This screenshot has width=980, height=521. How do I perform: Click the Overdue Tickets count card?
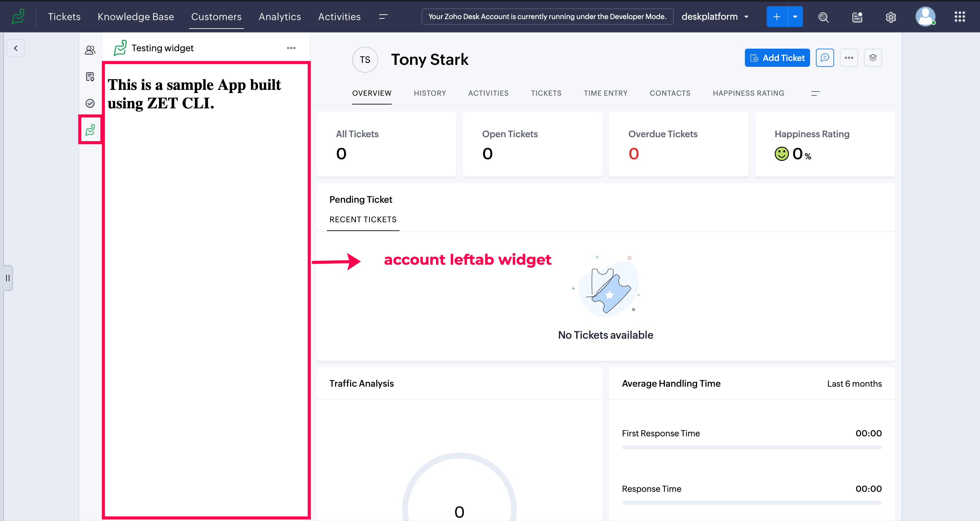point(679,144)
